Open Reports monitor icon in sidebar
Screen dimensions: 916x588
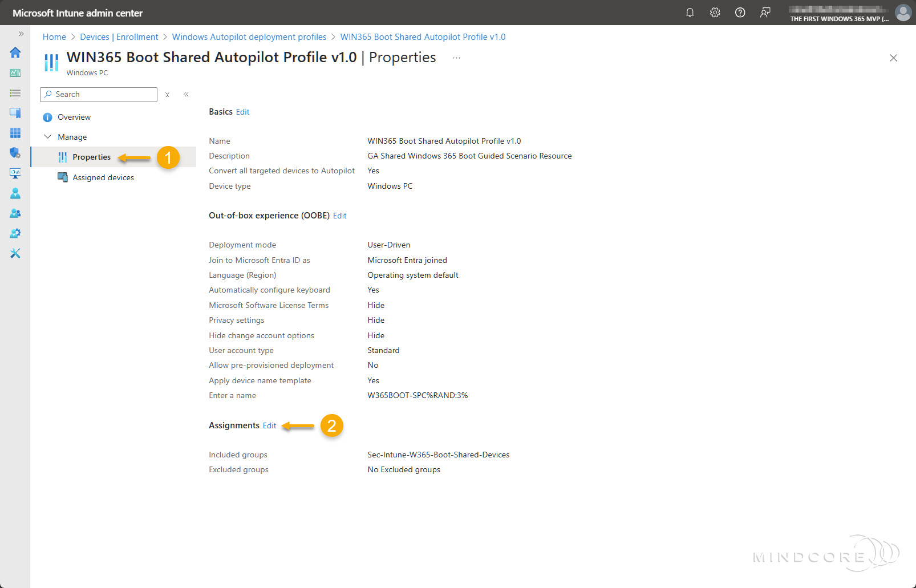(x=15, y=173)
